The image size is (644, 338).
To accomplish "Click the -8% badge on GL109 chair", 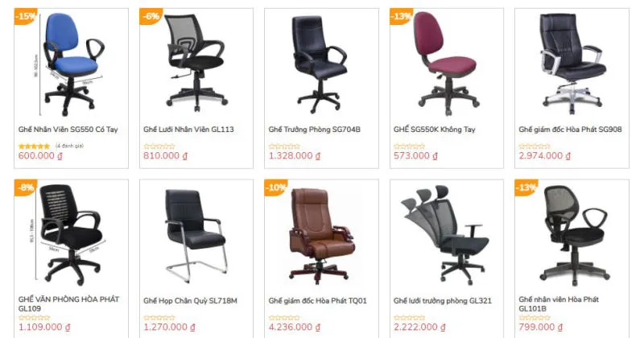I will [26, 188].
